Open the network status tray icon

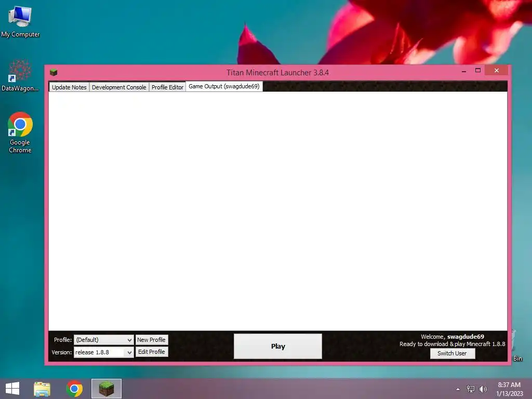(x=471, y=389)
